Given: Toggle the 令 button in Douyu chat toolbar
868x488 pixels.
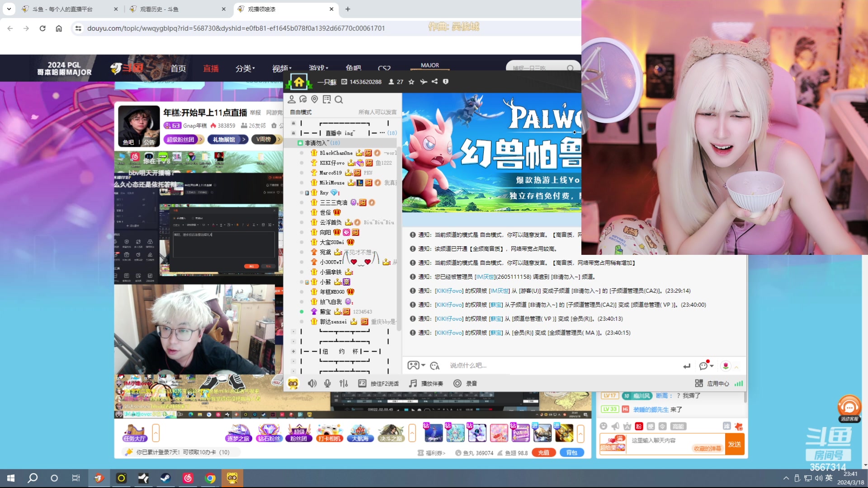Looking at the screenshot, I should (x=662, y=426).
